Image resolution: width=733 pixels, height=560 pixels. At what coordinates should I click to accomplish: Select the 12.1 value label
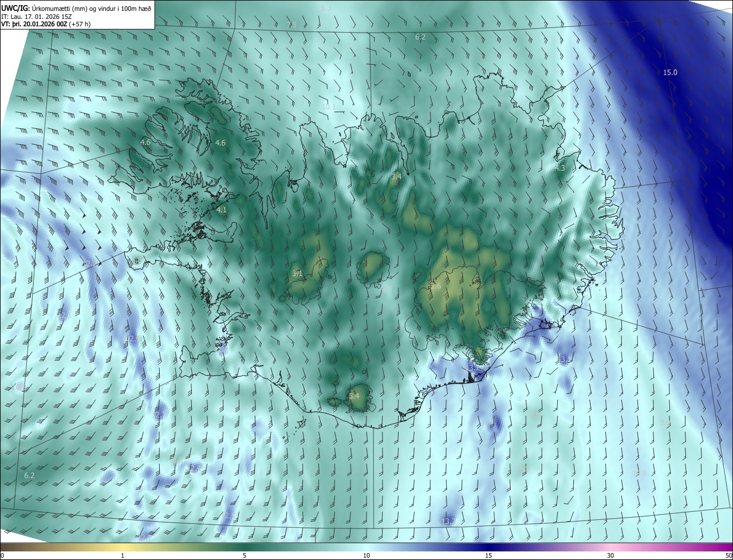[64, 315]
